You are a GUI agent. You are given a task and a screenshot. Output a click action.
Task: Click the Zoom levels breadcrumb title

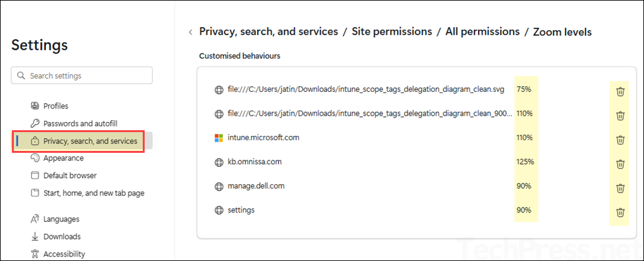(562, 32)
